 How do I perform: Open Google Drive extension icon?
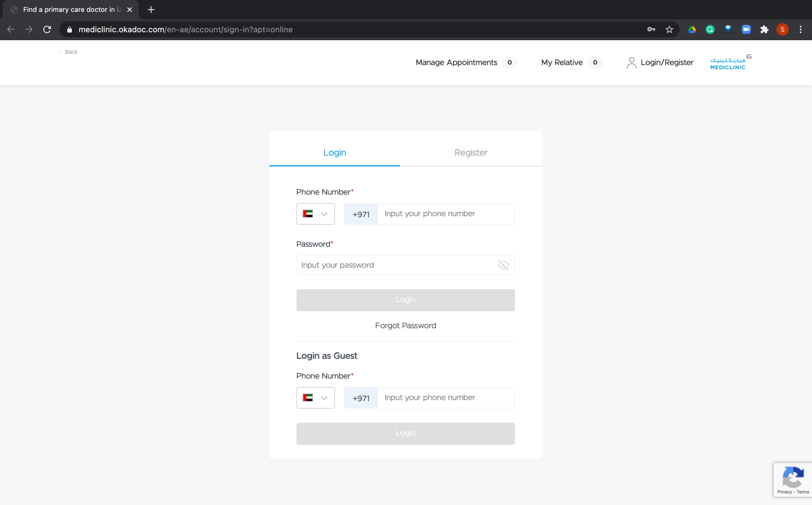coord(692,30)
